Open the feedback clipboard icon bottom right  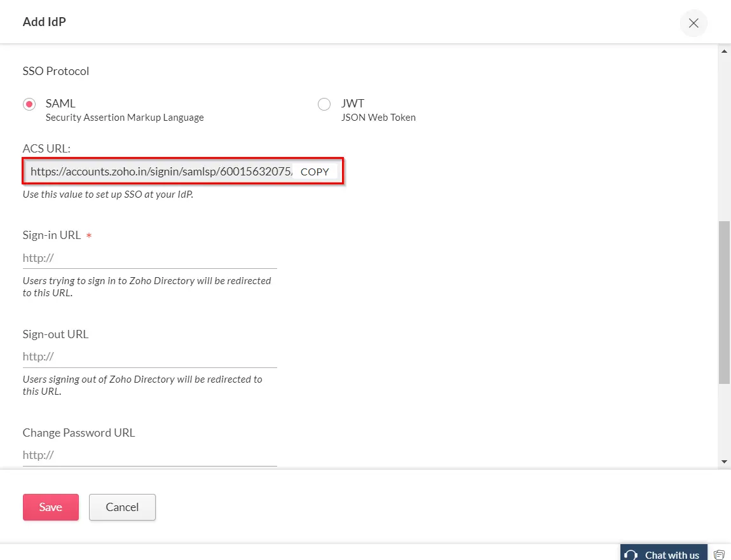click(x=720, y=554)
